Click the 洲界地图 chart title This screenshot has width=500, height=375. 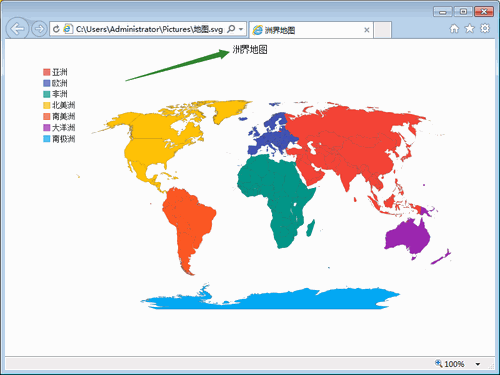click(250, 50)
